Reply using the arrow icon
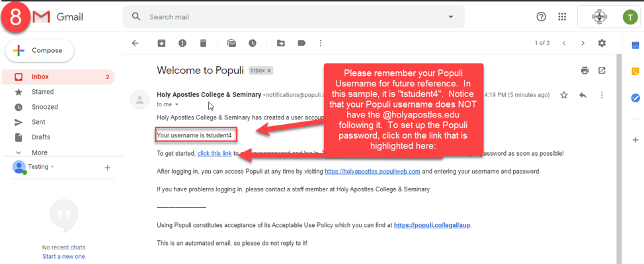This screenshot has height=264, width=644. (583, 95)
